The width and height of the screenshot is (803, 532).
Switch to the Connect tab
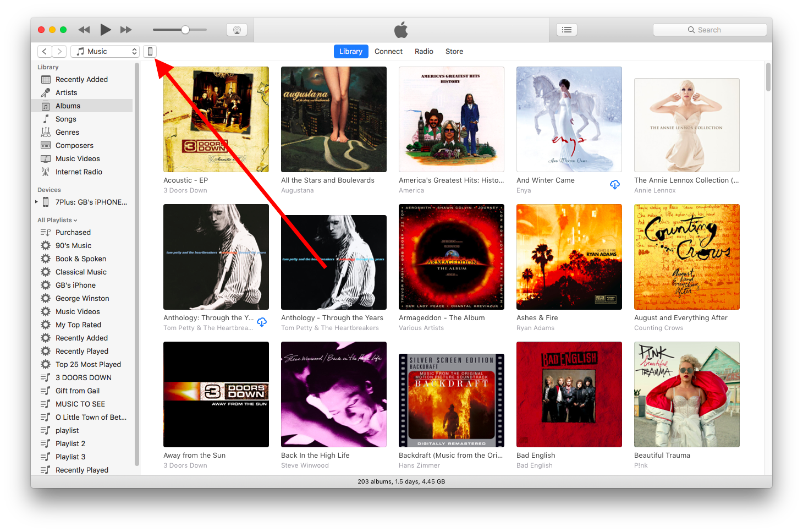pyautogui.click(x=388, y=51)
